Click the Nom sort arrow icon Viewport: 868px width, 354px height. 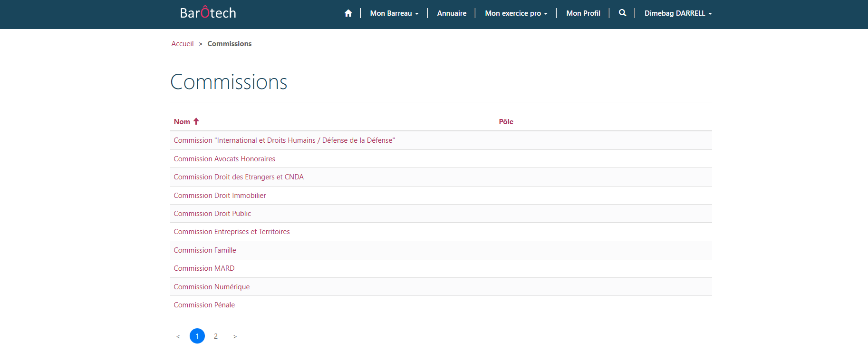(x=196, y=121)
